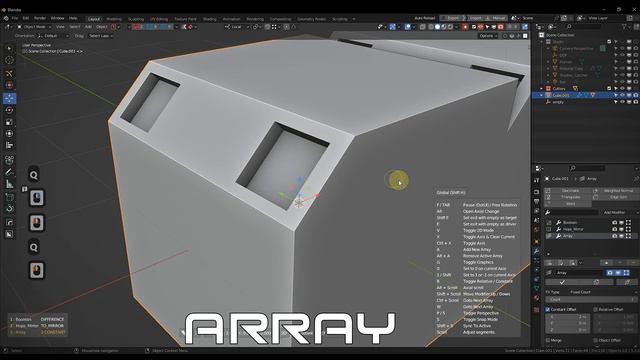
Task: Click the Select Box arrow tool
Action: (x=9, y=48)
